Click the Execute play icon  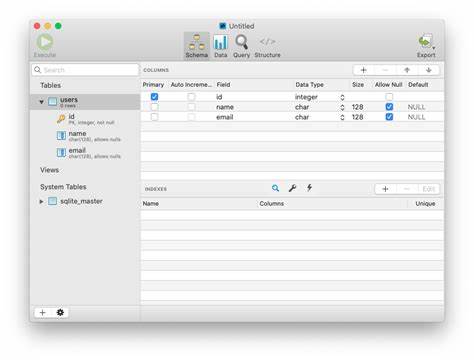(45, 42)
